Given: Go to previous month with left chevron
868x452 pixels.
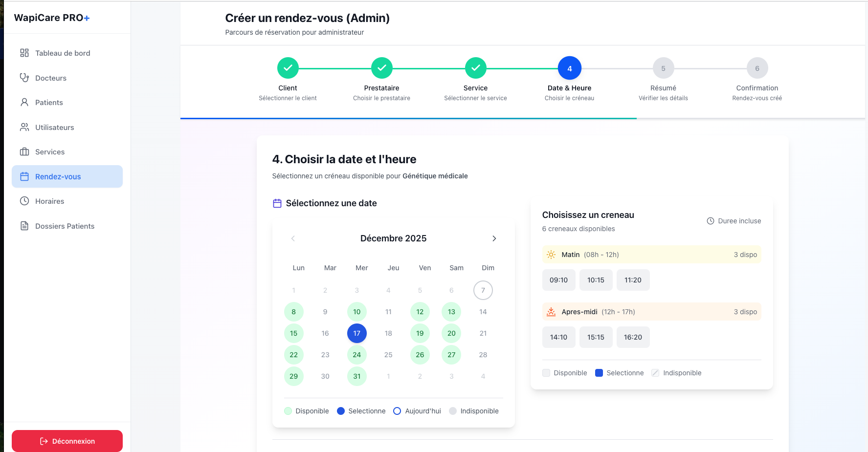Looking at the screenshot, I should 292,238.
